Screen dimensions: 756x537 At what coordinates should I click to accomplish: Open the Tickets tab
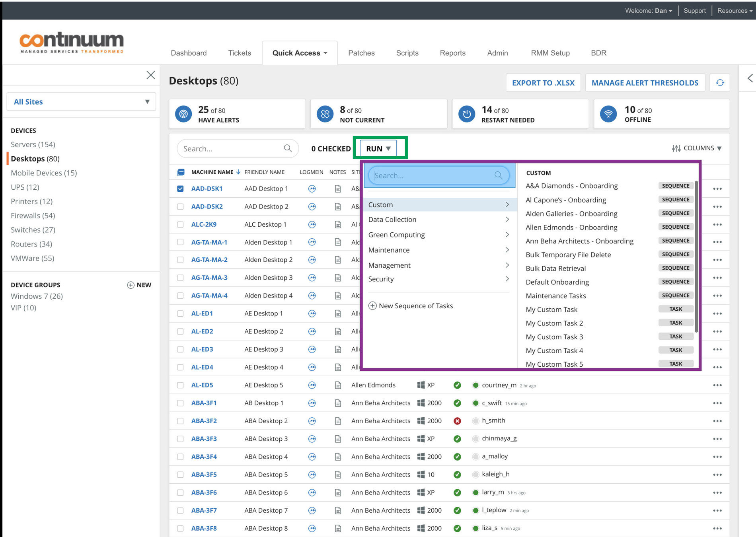point(240,53)
